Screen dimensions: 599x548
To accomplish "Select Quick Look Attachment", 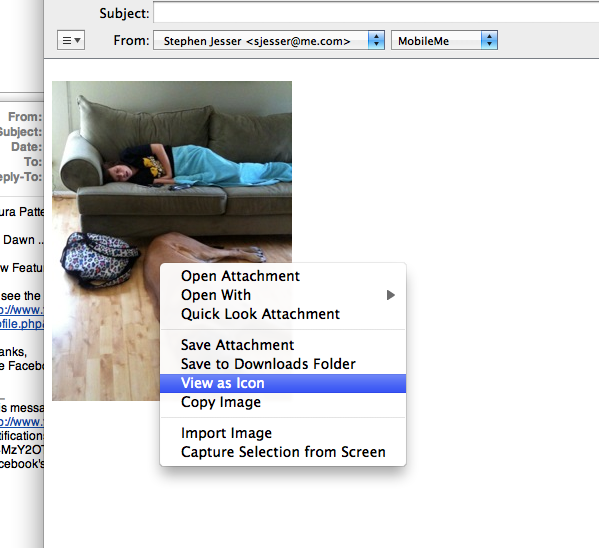I will pyautogui.click(x=283, y=314).
